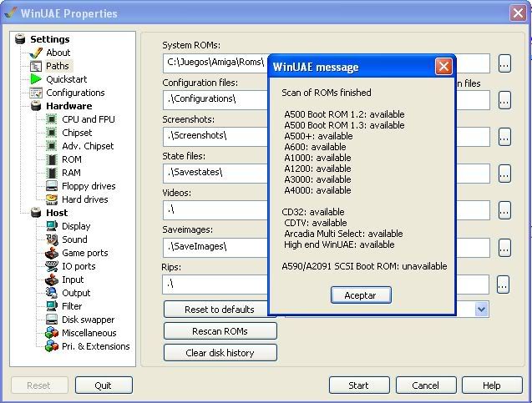Click the 'A590/A2091 SCSI Boot ROM: unavailable' line
The image size is (532, 403).
pyautogui.click(x=364, y=266)
